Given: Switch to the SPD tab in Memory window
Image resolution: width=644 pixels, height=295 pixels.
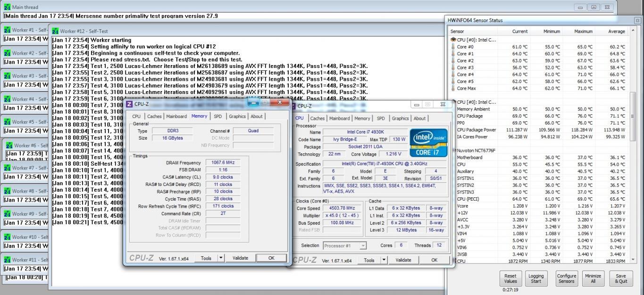Looking at the screenshot, I should [217, 116].
